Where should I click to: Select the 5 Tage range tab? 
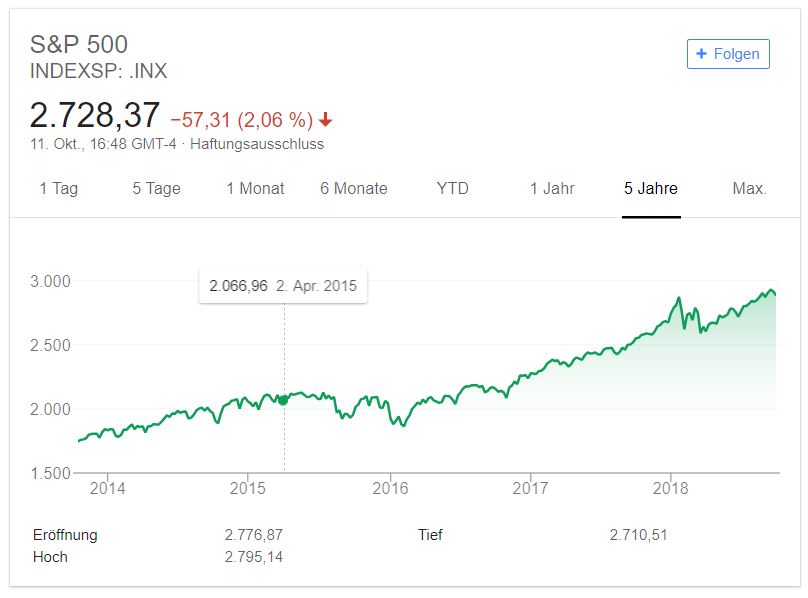pos(157,188)
